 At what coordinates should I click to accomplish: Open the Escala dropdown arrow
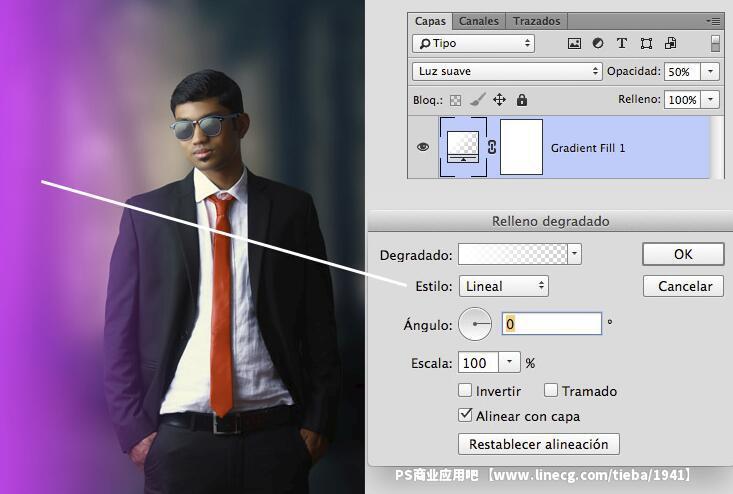point(510,363)
